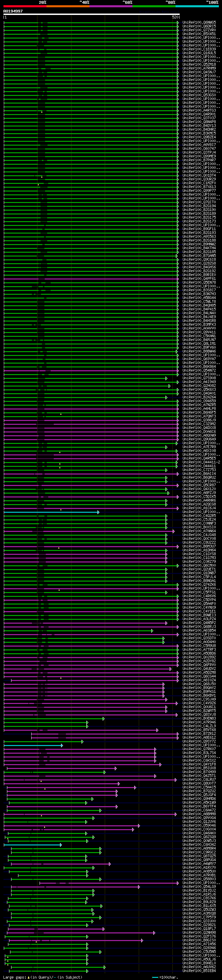Click the UniRef100_A9V8I7 hit name
222x980 pixels.
tap(199, 145)
